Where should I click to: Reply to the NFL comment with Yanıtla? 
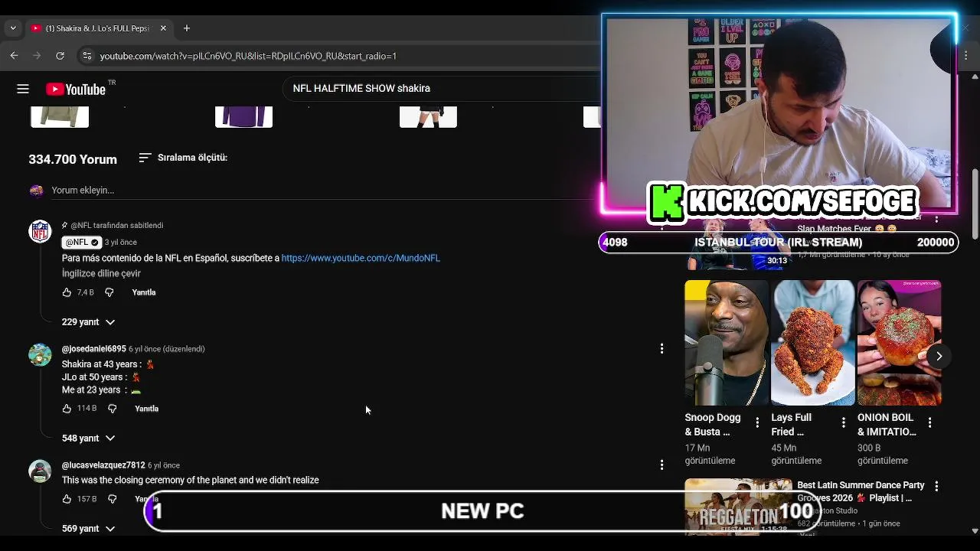pyautogui.click(x=144, y=292)
